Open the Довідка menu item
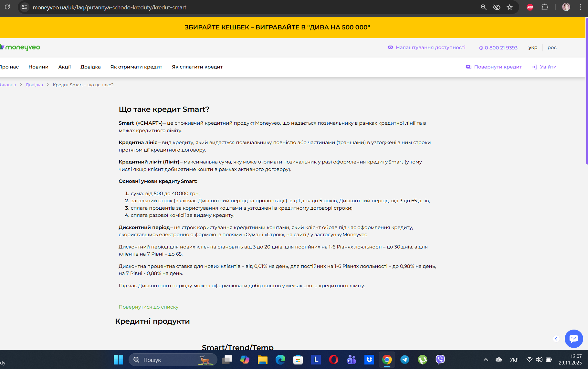The height and width of the screenshot is (369, 588). pos(90,67)
